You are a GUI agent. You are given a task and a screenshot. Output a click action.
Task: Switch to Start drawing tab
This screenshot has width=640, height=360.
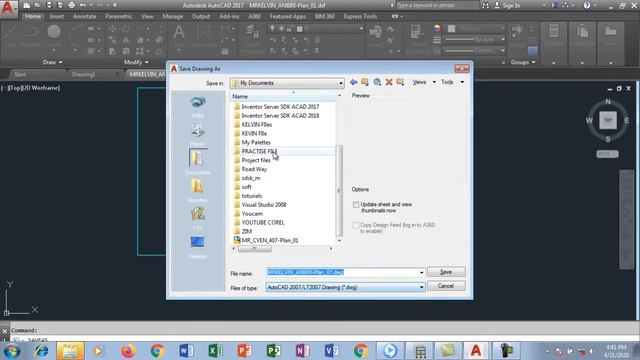(x=20, y=74)
